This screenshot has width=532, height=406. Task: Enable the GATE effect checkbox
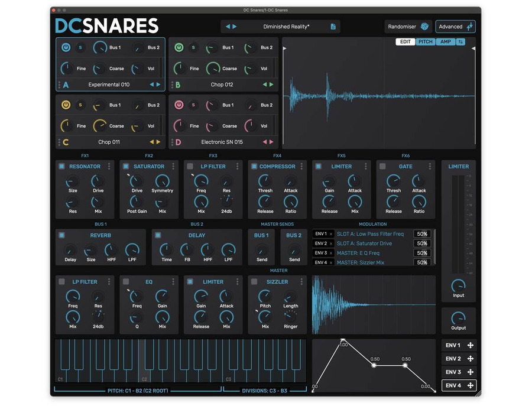pos(382,166)
